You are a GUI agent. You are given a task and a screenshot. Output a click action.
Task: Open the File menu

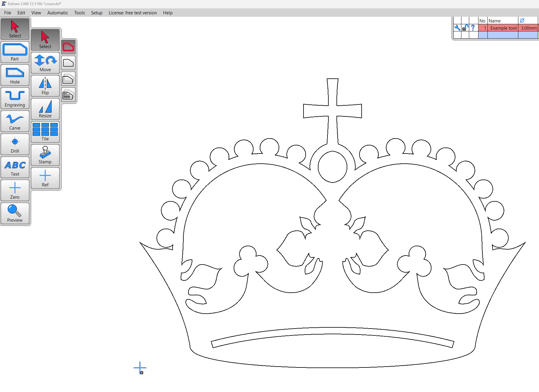tap(8, 13)
